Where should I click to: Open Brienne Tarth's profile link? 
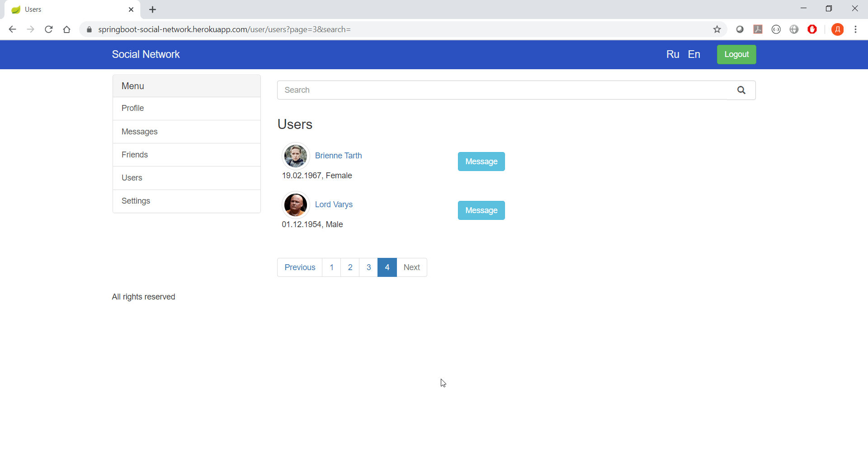tap(338, 155)
